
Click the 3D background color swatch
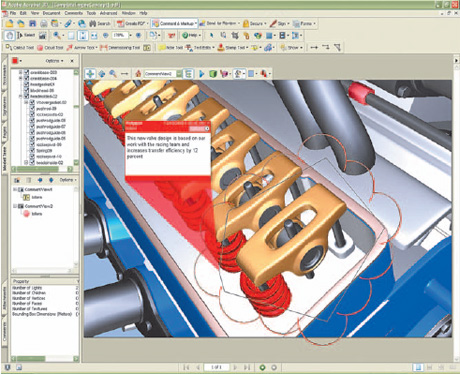(x=252, y=73)
